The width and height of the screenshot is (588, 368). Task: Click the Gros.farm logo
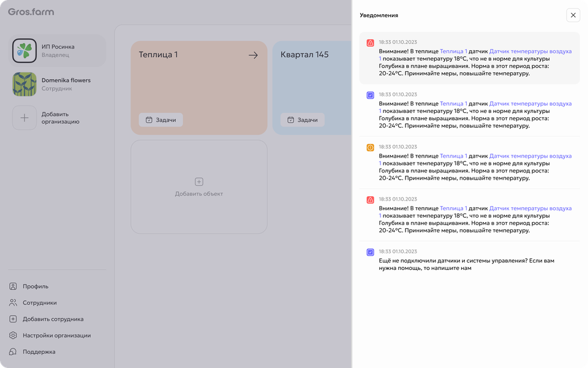point(31,12)
